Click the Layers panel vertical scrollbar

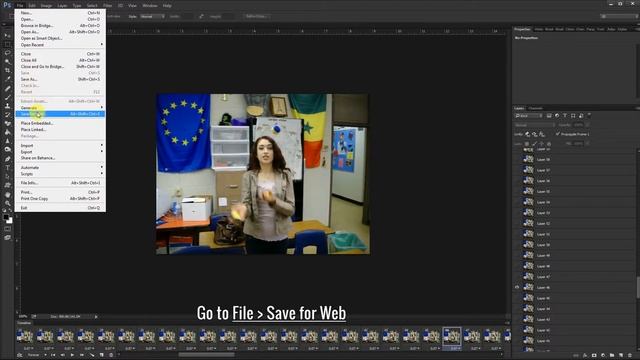click(x=638, y=287)
